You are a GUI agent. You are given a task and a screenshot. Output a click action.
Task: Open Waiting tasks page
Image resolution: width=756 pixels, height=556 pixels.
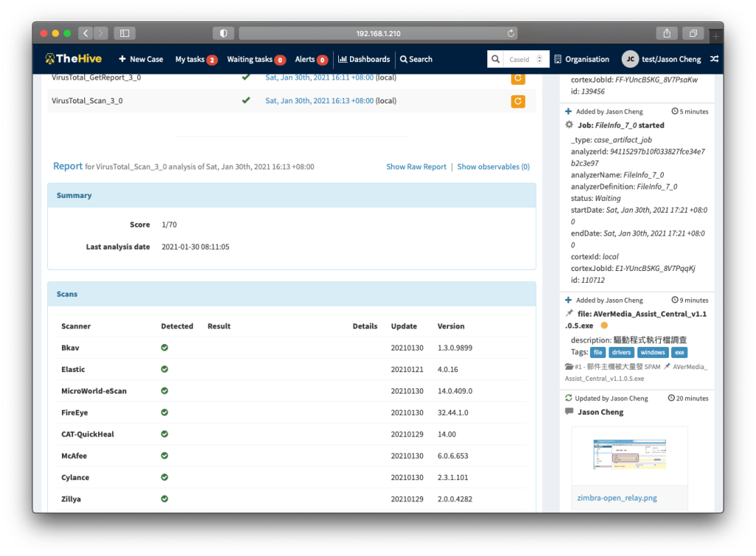pos(255,59)
